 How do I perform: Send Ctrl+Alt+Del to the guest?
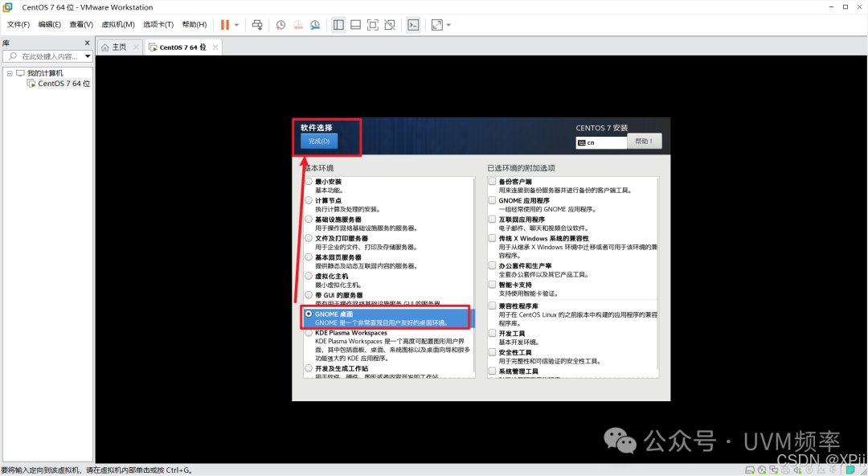[x=257, y=25]
